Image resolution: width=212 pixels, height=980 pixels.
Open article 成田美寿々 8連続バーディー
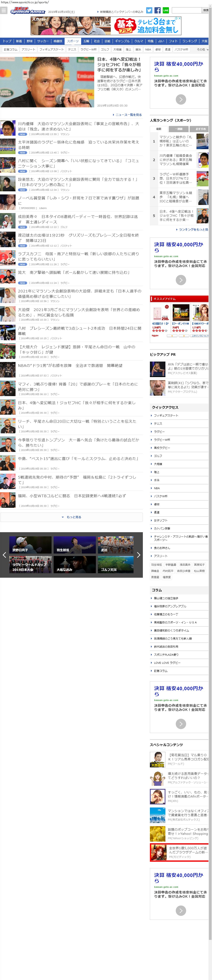click(78, 219)
